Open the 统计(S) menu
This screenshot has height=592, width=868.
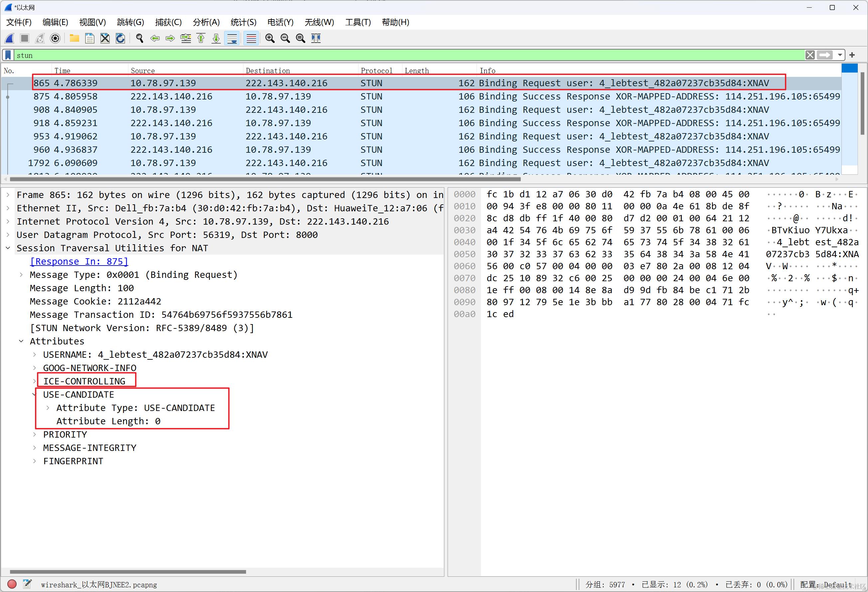pyautogui.click(x=243, y=22)
